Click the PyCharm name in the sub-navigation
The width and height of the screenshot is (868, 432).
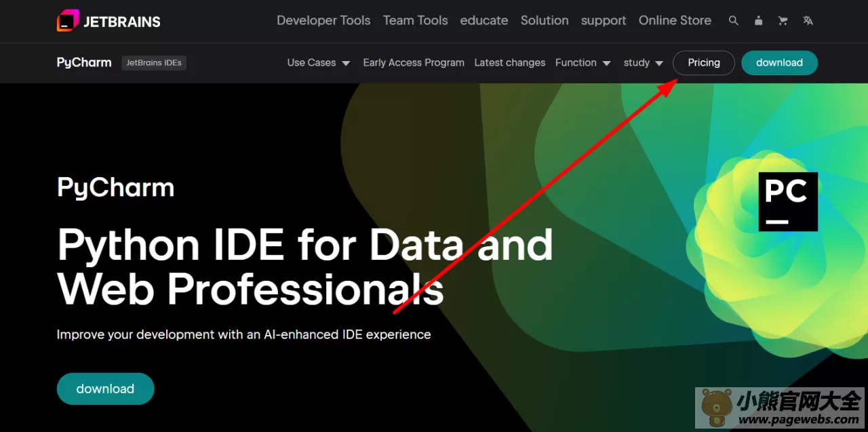click(84, 62)
